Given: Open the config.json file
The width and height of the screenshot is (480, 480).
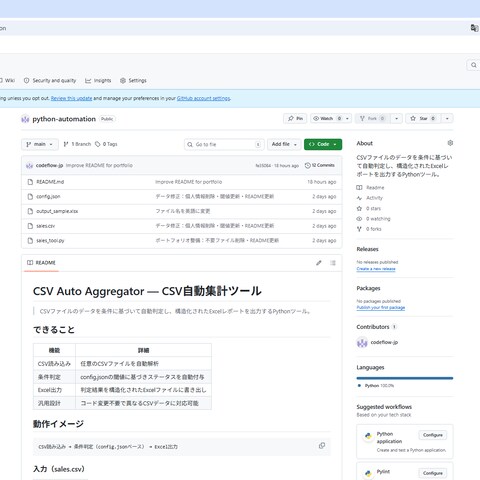Looking at the screenshot, I should 48,197.
